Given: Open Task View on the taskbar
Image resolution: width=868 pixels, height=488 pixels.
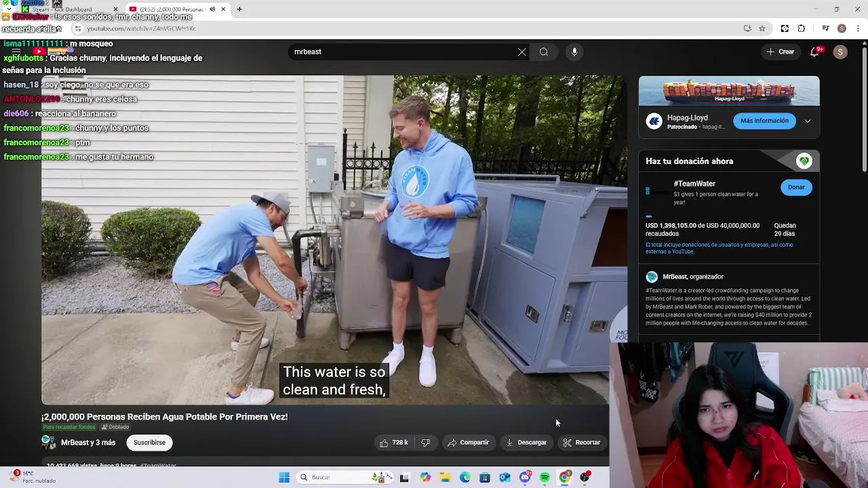Looking at the screenshot, I should pyautogui.click(x=405, y=477).
